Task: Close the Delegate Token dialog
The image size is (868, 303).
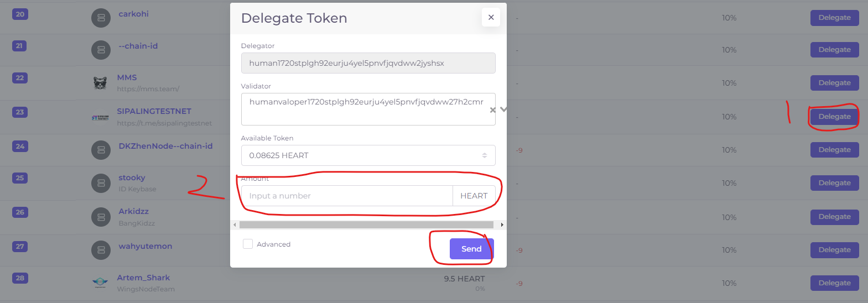Action: tap(491, 17)
